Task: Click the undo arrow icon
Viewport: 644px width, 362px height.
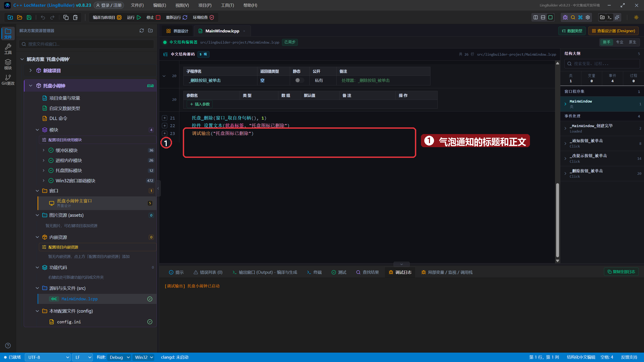Action: (43, 17)
